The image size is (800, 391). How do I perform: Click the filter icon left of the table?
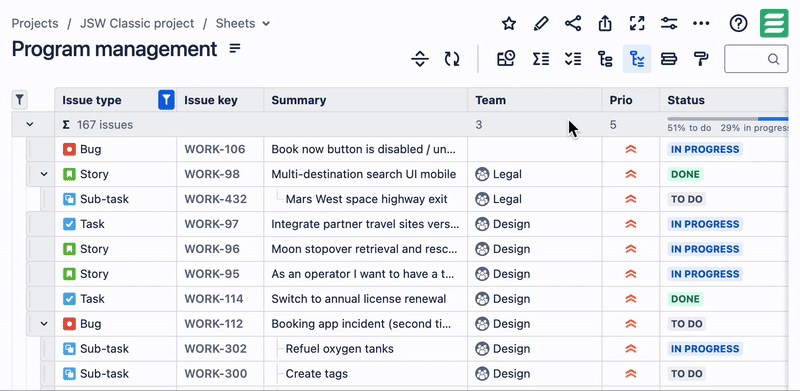[x=19, y=100]
